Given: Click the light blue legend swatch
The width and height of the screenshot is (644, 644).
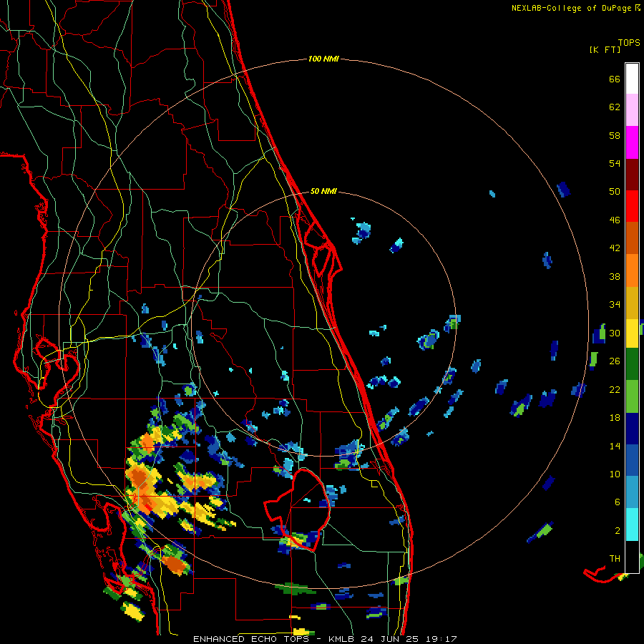Looking at the screenshot, I should point(632,492).
